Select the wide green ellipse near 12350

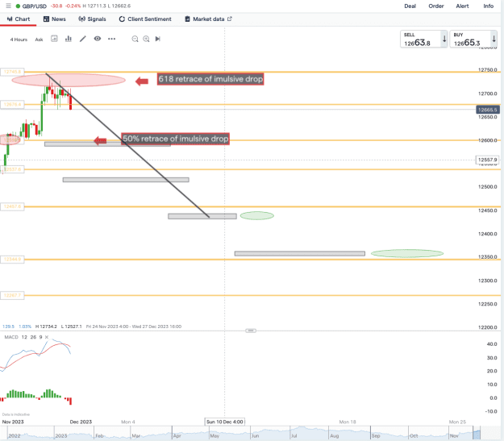pyautogui.click(x=407, y=253)
